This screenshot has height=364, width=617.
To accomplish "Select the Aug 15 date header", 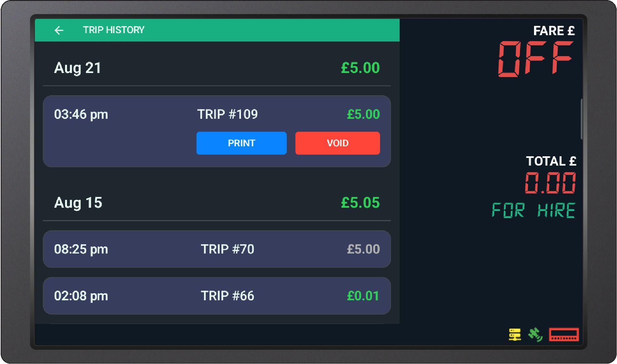I will 78,203.
